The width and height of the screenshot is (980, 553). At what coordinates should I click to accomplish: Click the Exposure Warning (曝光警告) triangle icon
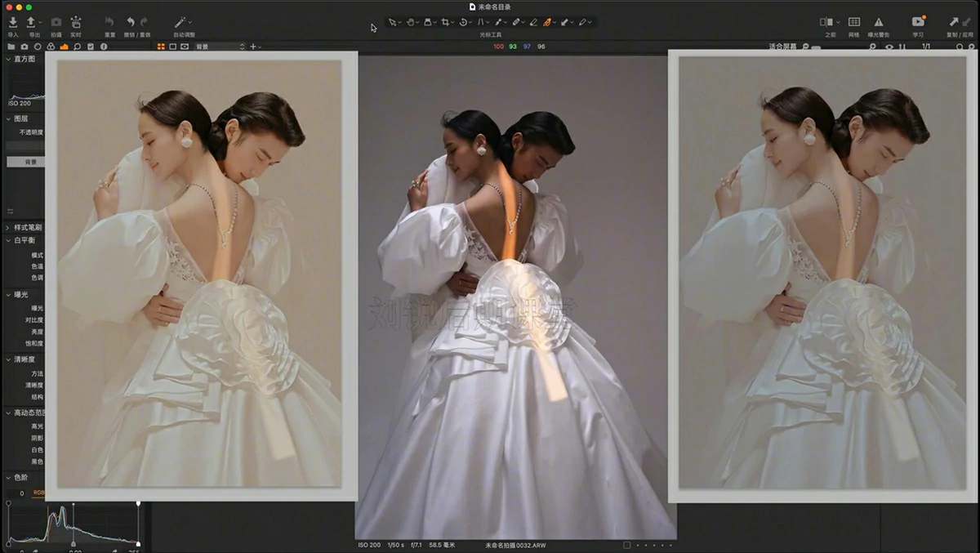[879, 22]
